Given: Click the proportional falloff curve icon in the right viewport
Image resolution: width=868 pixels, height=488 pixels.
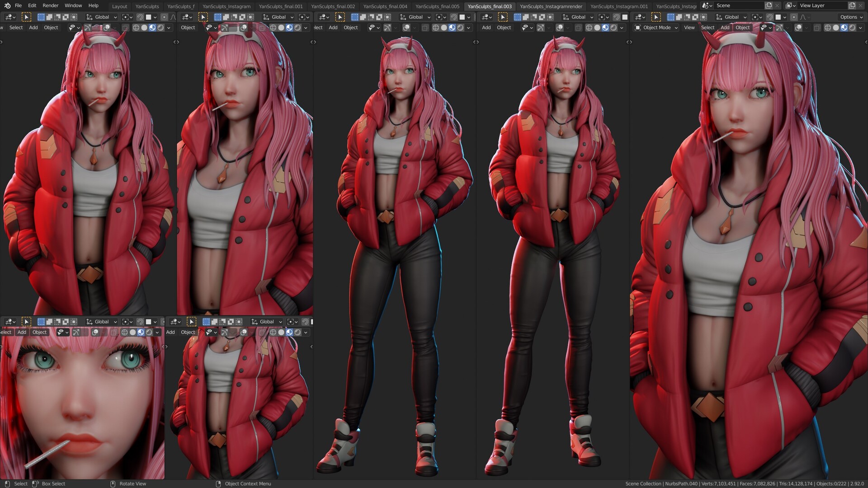Looking at the screenshot, I should (803, 17).
